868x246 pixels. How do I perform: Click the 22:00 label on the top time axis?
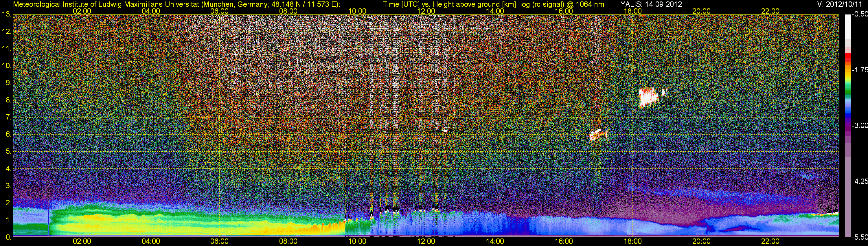click(x=770, y=11)
